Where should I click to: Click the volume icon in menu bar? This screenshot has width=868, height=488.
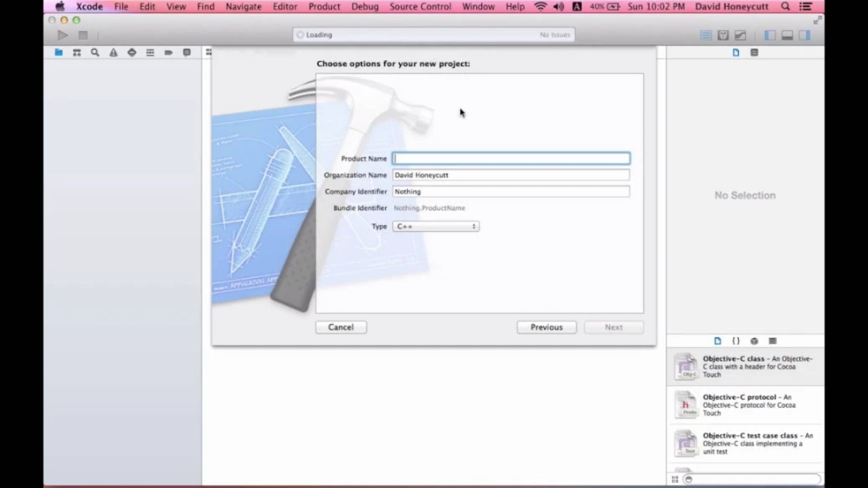558,7
